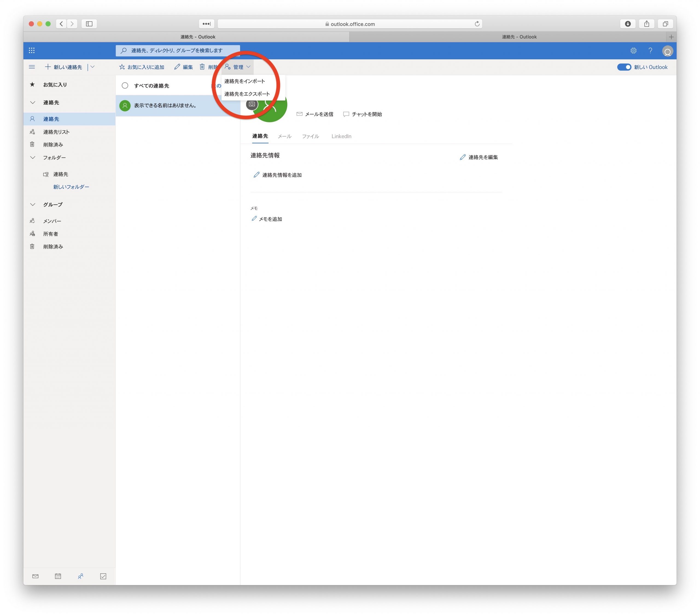Choose 連絡先をエクスポート from the menu
This screenshot has height=616, width=700.
(247, 94)
